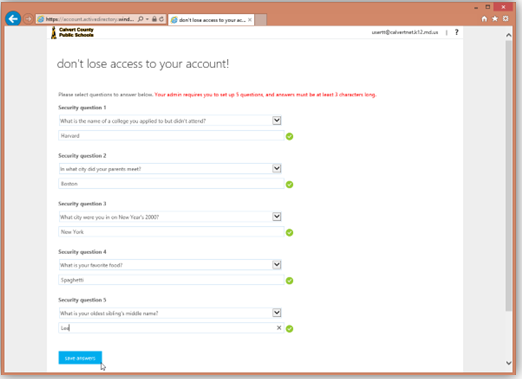This screenshot has width=522, height=379.
Task: Click the 'don't lose access to your account!' heading
Action: click(143, 64)
